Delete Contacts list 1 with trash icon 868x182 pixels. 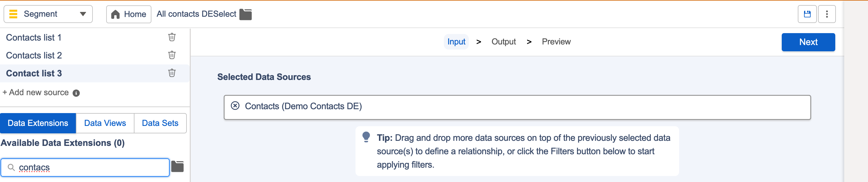pos(172,37)
